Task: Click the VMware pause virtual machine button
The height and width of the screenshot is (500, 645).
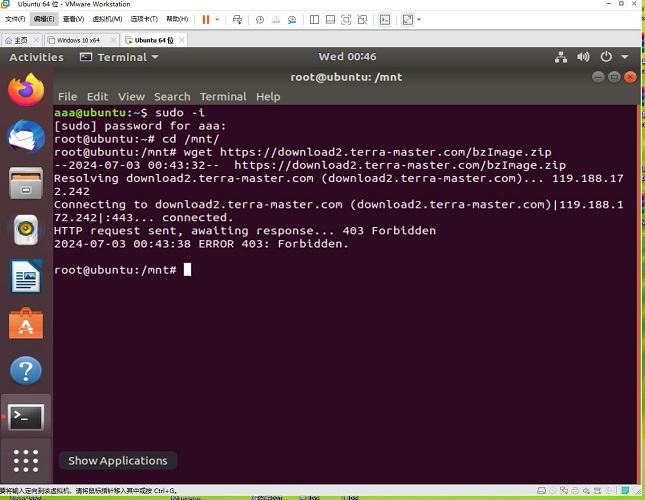Action: pyautogui.click(x=206, y=19)
